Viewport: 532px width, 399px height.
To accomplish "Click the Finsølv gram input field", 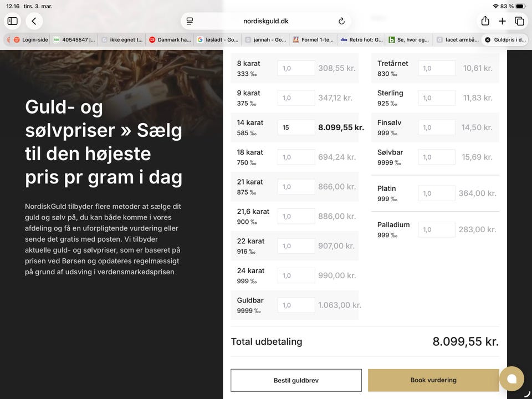I will point(437,127).
